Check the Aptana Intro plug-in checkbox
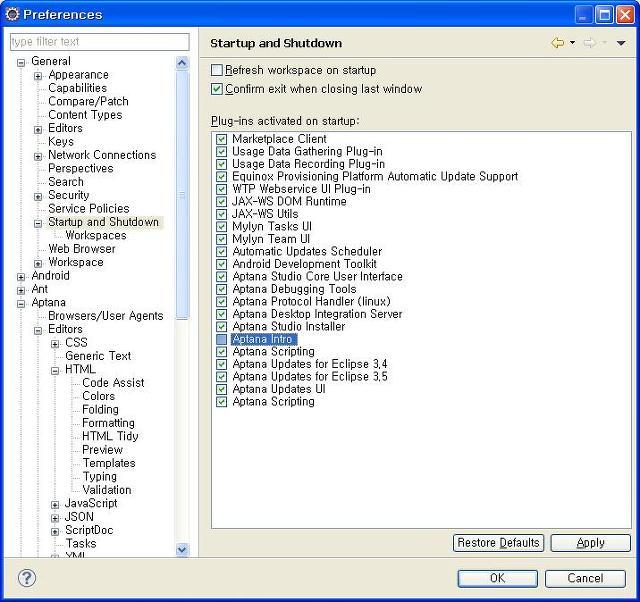Image resolution: width=640 pixels, height=602 pixels. (221, 339)
